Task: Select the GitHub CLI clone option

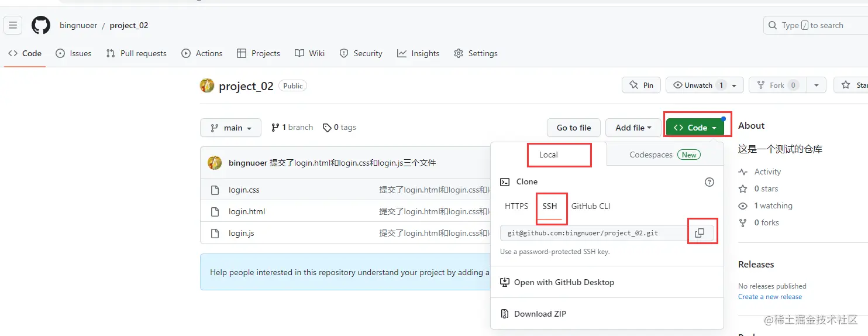Action: [x=591, y=206]
